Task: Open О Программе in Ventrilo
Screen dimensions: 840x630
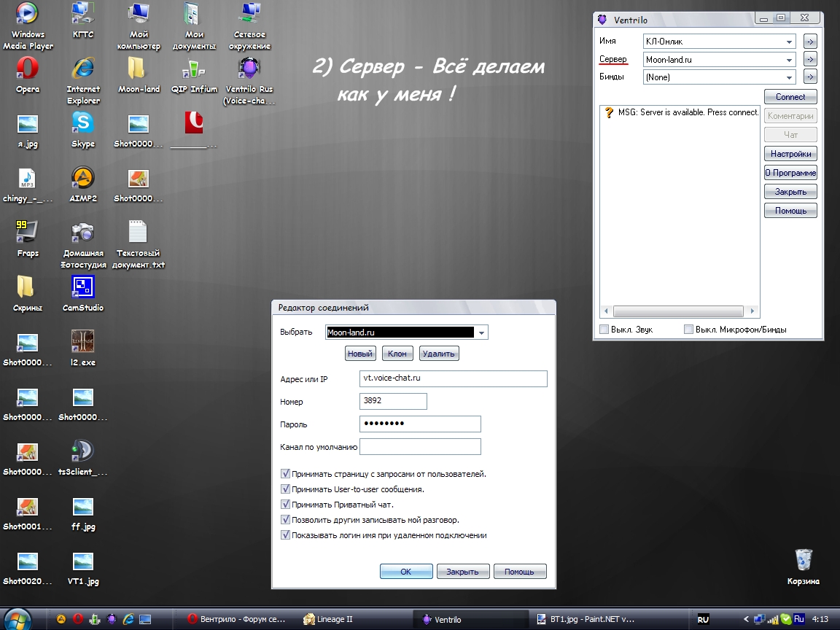Action: (790, 173)
